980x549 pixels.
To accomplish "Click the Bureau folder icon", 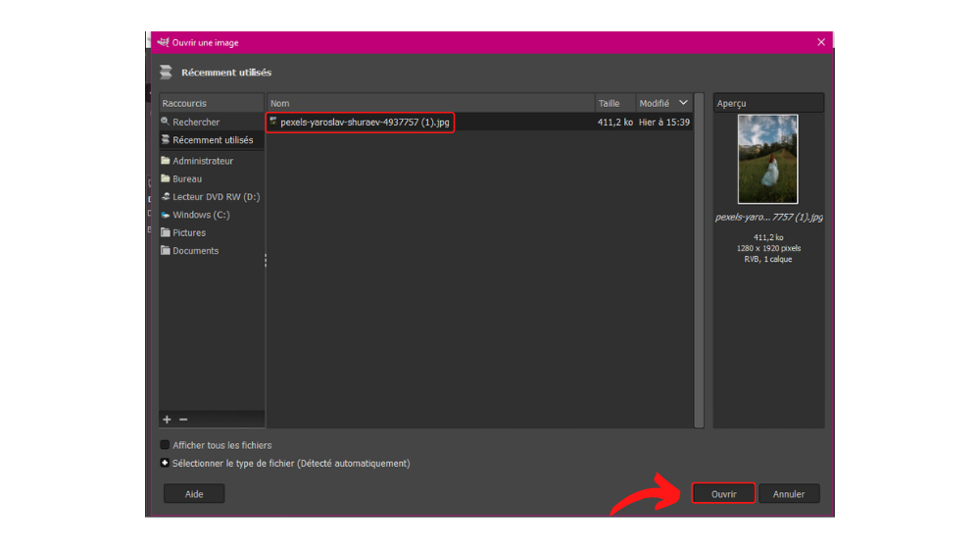I will (165, 178).
